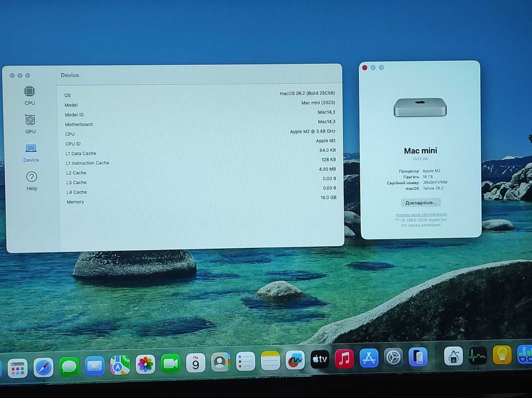Click 'Apple M2' next to Процесор
The image size is (532, 398).
tap(431, 171)
